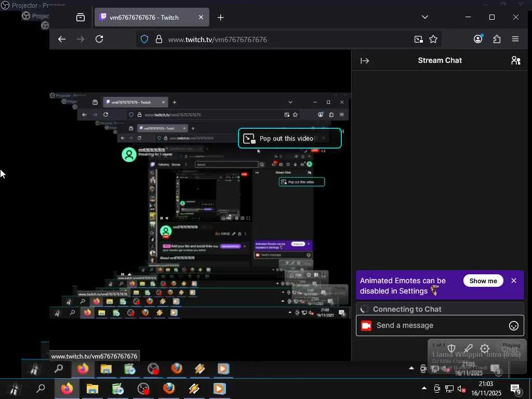Click the Twitch Search box in nested stream

[x=227, y=165]
